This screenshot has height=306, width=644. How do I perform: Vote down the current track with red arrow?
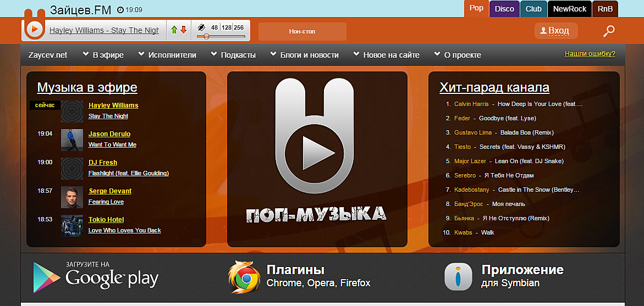click(184, 30)
